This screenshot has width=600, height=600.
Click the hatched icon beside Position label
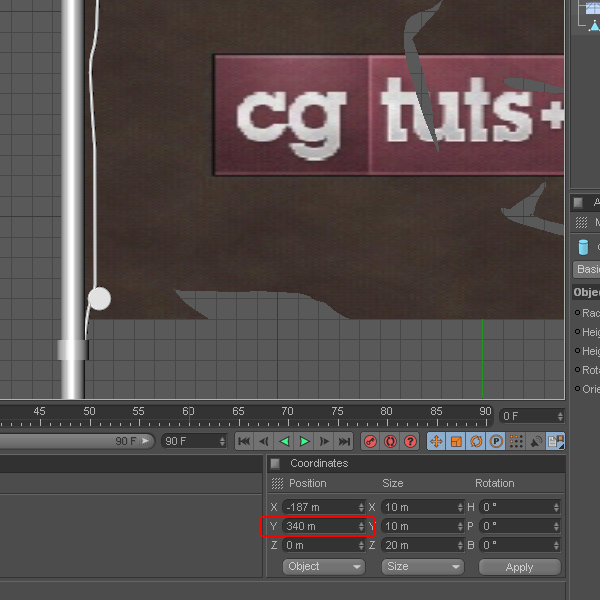pos(277,483)
